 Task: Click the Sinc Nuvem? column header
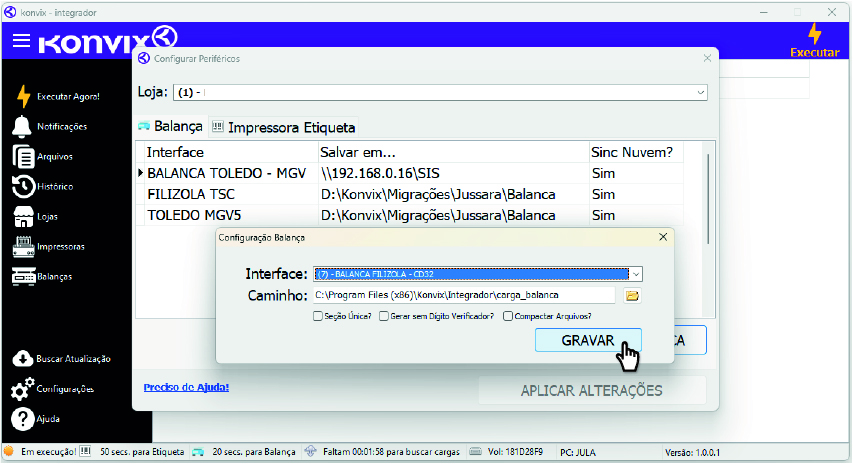636,152
